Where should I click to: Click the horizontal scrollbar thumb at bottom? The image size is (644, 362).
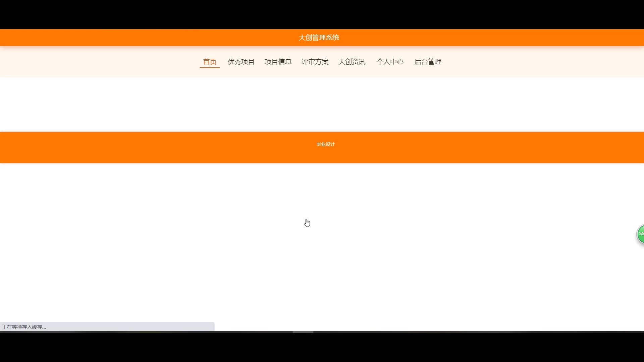pyautogui.click(x=303, y=332)
